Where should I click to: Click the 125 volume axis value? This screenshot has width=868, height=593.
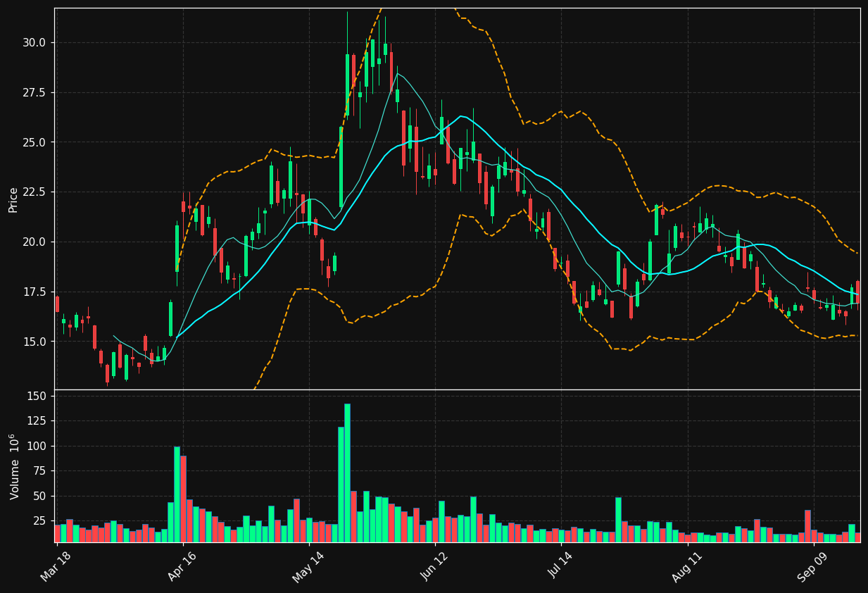point(38,421)
